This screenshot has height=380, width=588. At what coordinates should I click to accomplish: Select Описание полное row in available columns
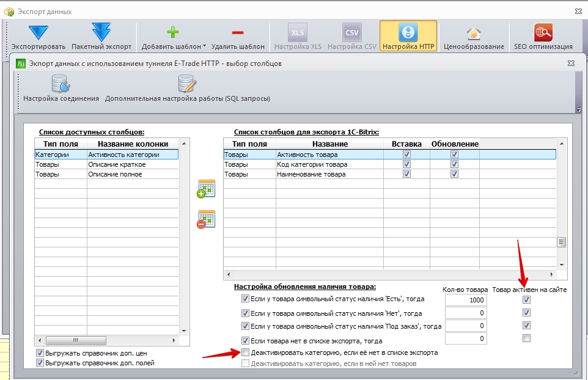coord(106,174)
